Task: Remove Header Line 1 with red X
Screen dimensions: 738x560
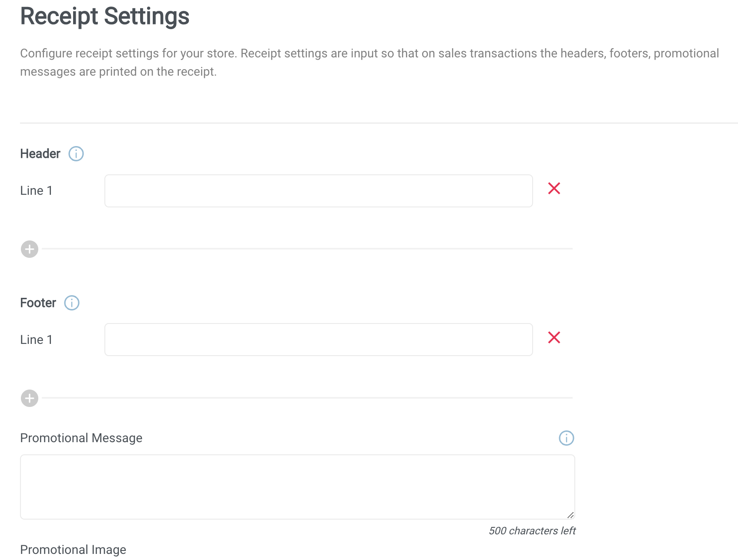Action: pos(554,188)
